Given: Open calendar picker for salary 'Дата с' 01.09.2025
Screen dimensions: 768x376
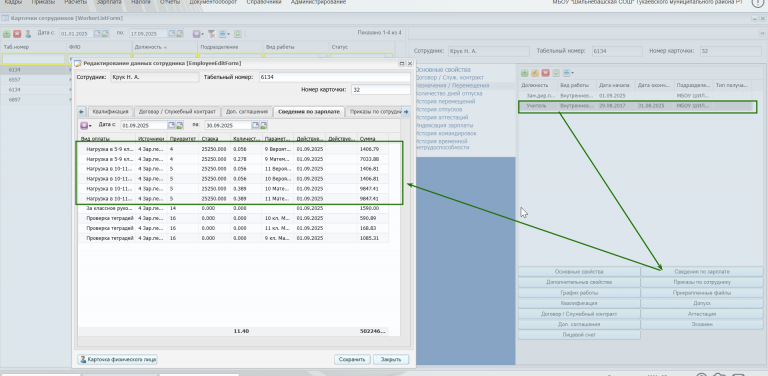Looking at the screenshot, I should pos(172,125).
